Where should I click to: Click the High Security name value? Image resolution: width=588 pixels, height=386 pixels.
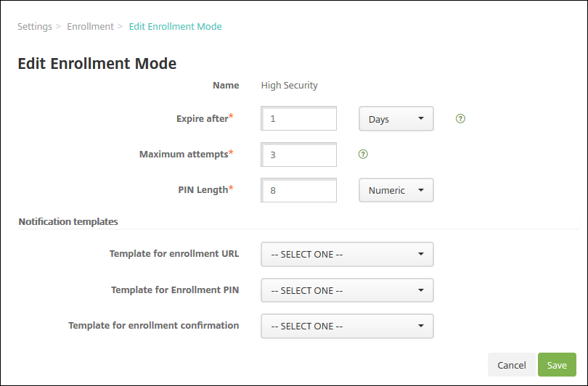tap(289, 86)
